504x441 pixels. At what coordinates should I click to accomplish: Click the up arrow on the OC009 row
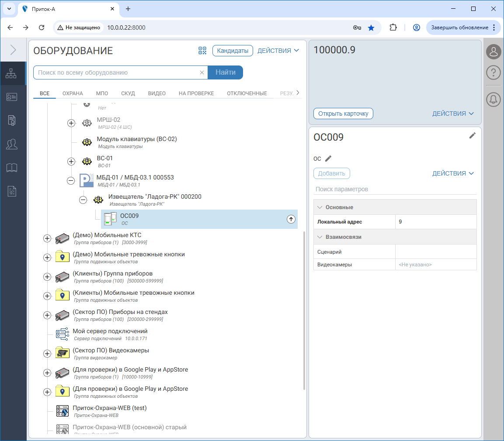point(291,219)
